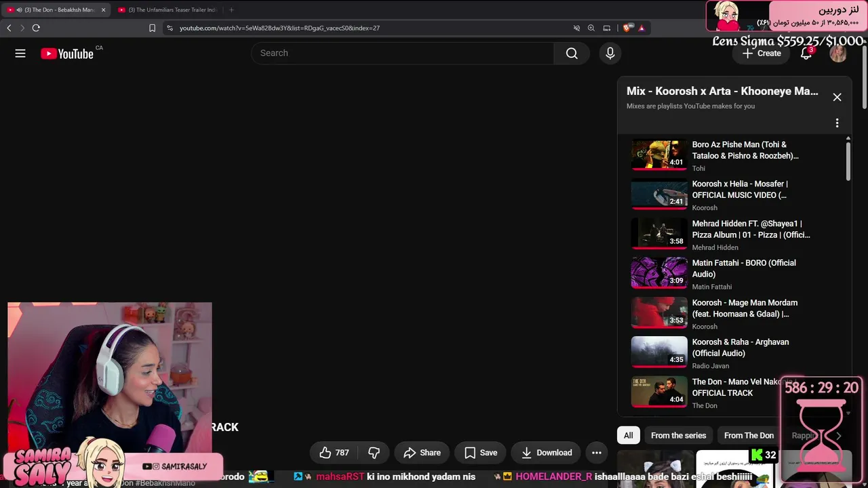Select the From the series chip

678,436
